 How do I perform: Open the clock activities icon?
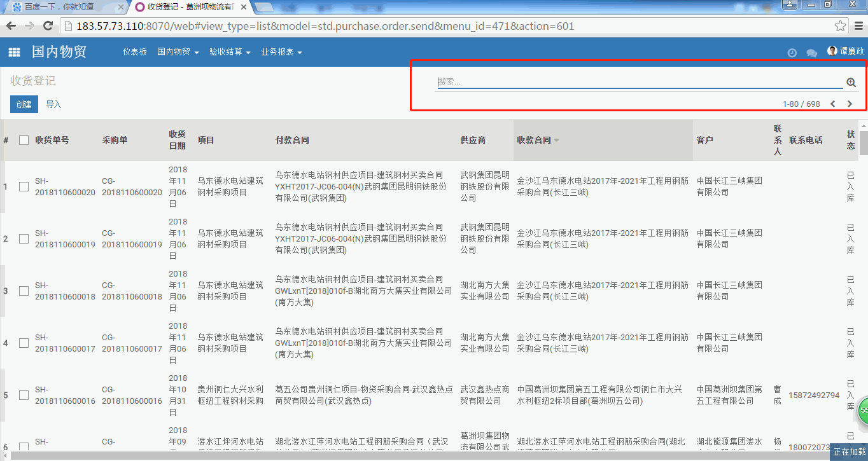click(792, 53)
